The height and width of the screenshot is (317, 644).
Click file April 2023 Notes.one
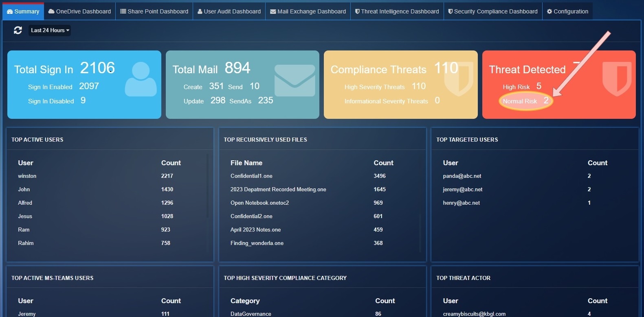(x=255, y=230)
